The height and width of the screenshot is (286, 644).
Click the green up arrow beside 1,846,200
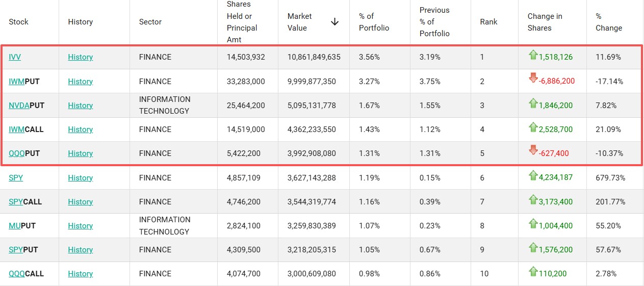533,103
